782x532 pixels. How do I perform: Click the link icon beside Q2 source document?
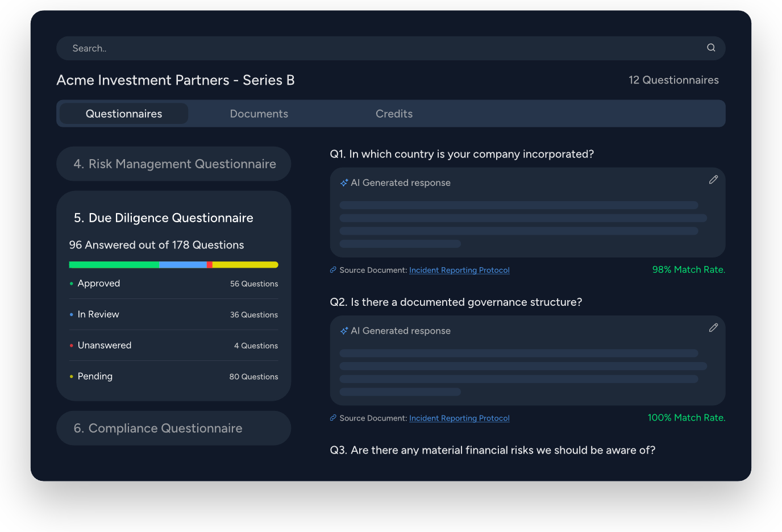(x=334, y=418)
